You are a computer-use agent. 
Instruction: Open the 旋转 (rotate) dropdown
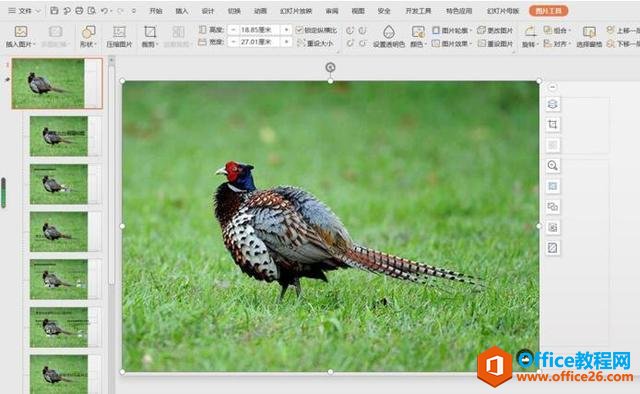[x=530, y=36]
